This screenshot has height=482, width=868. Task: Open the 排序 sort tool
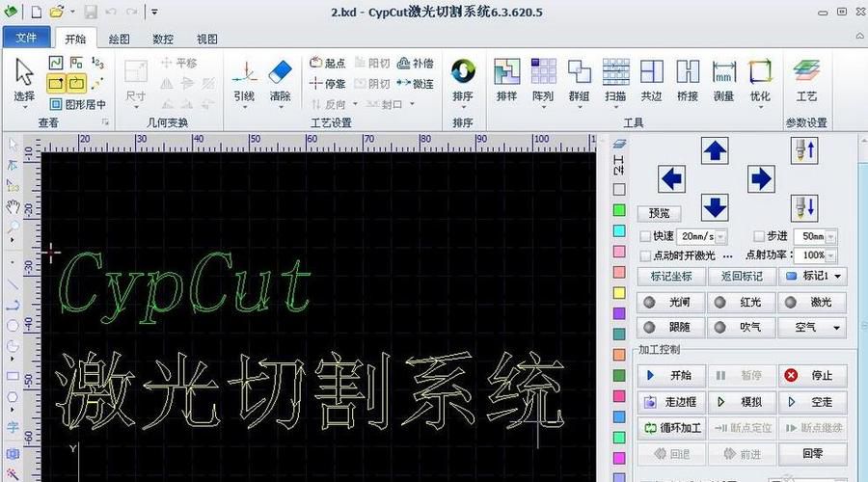(x=463, y=82)
